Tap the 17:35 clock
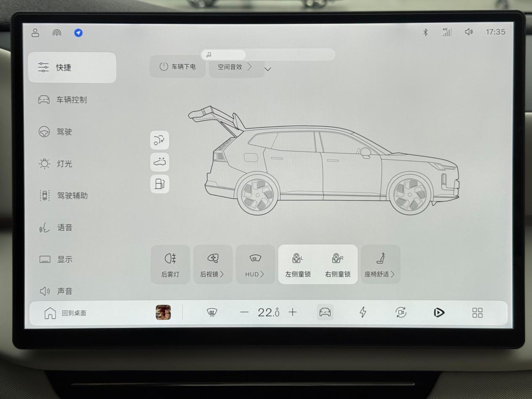This screenshot has height=399, width=532. [x=495, y=32]
